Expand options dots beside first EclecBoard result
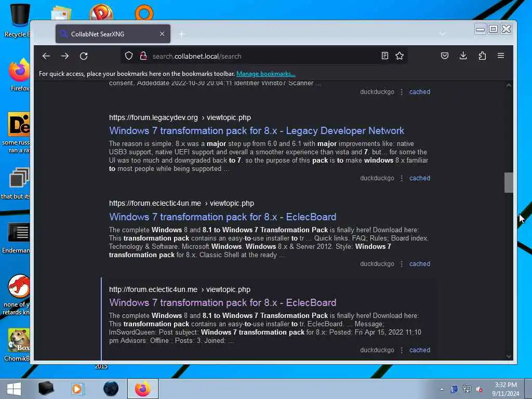 (402, 264)
